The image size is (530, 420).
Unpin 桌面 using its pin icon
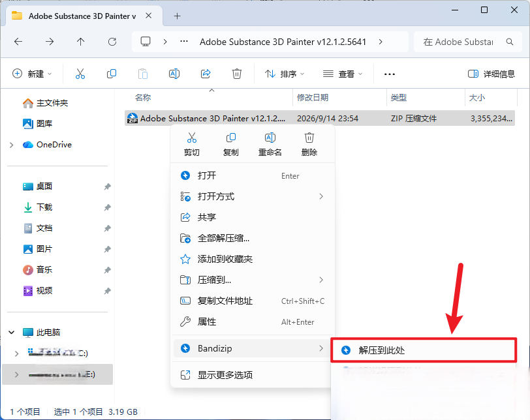[x=107, y=187]
